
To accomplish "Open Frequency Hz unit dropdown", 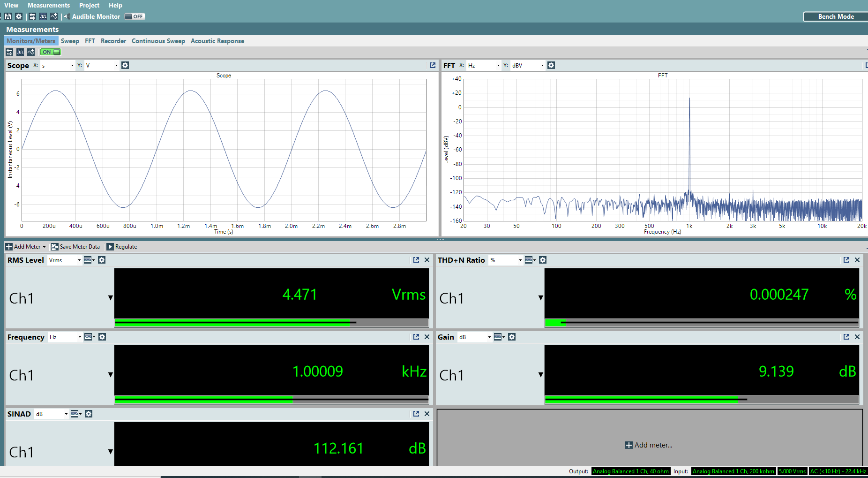I will [65, 337].
